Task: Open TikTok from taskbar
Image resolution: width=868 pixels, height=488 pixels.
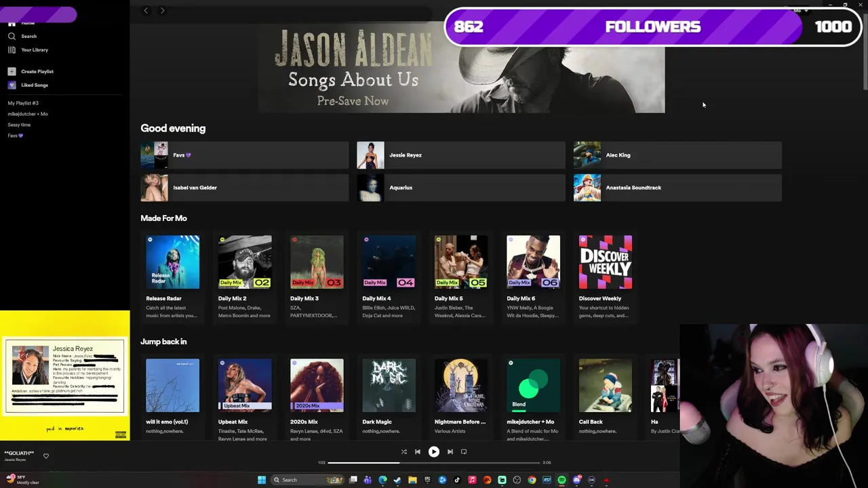Action: tap(457, 480)
